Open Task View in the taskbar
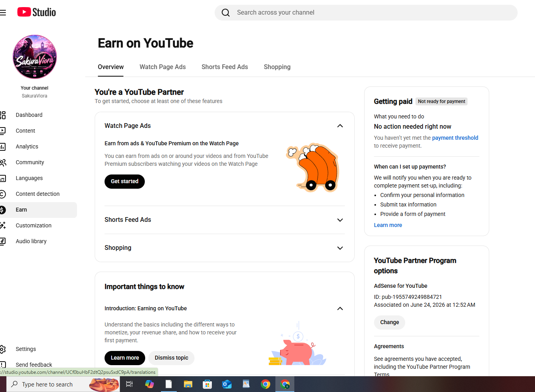Image resolution: width=535 pixels, height=392 pixels. (129, 384)
